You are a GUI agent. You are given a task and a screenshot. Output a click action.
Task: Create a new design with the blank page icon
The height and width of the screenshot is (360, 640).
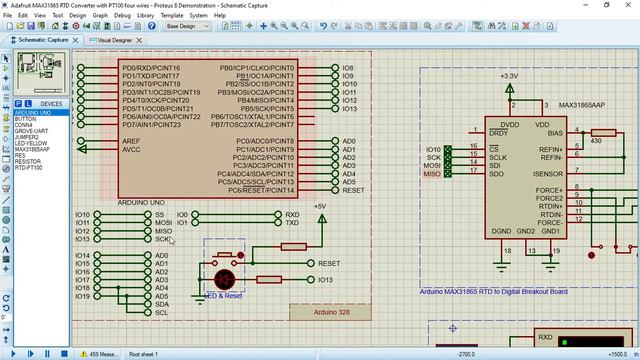(x=10, y=26)
